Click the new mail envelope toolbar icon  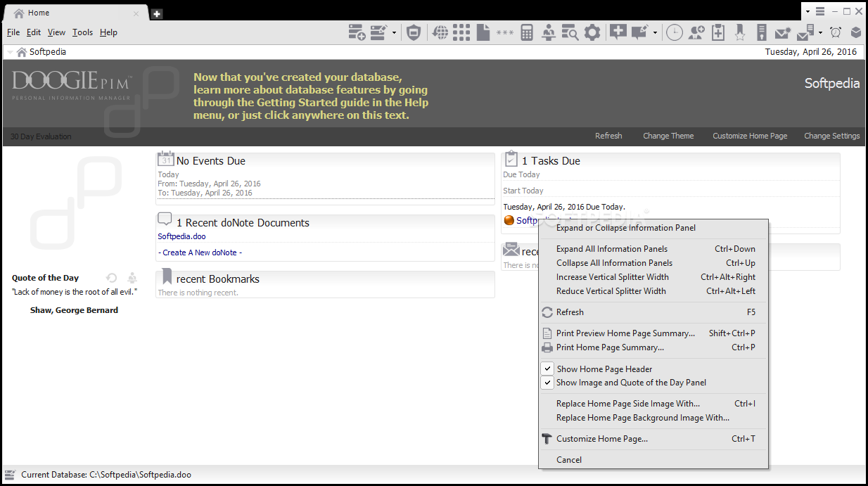click(782, 32)
